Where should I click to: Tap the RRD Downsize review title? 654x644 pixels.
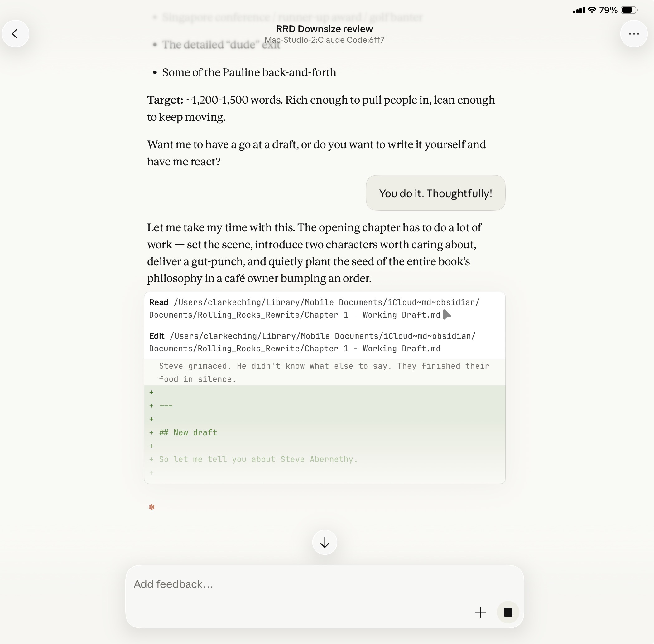pos(324,29)
